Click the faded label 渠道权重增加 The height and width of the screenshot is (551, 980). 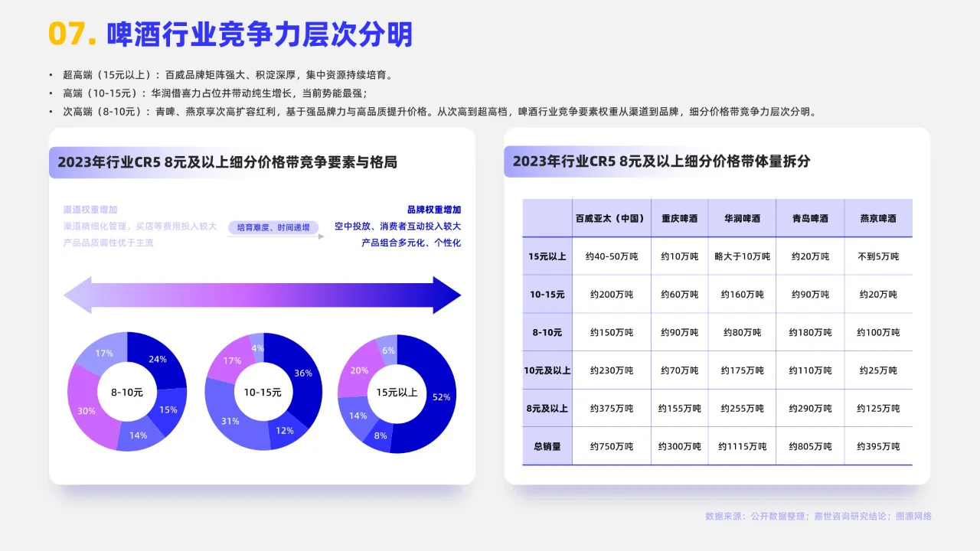tap(90, 210)
